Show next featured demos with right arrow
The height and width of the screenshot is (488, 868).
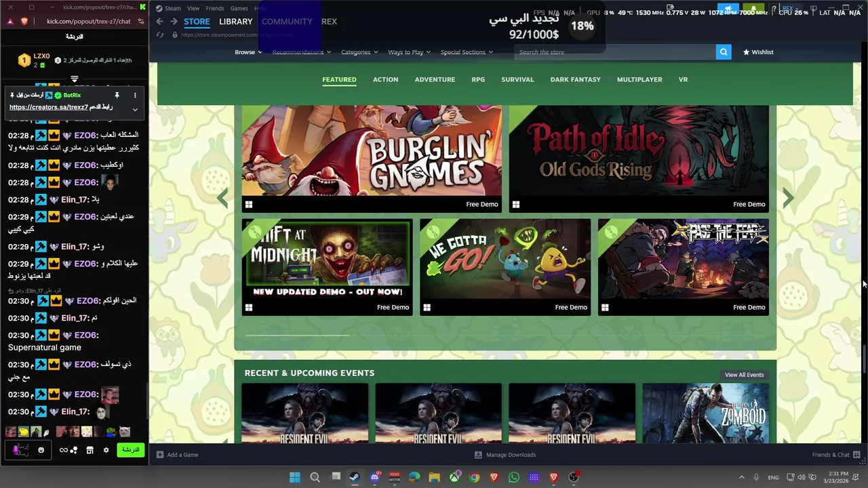[x=788, y=198]
